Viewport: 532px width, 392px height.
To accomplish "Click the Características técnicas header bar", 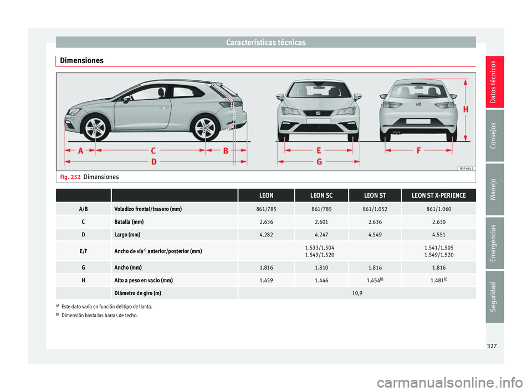I will tap(265, 42).
